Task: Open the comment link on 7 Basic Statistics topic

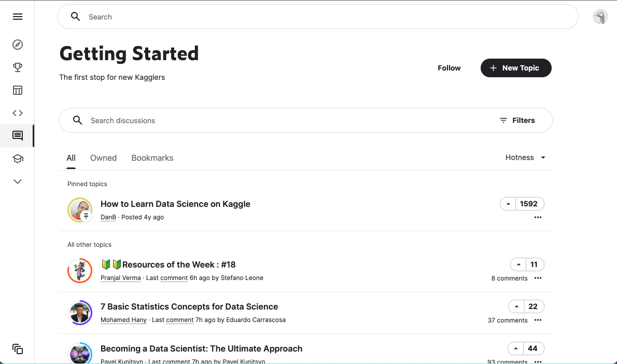Action: pos(180,320)
